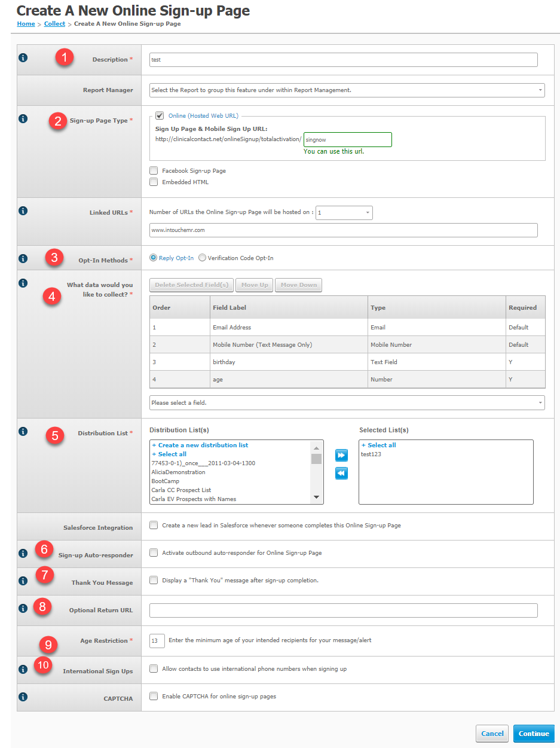The height and width of the screenshot is (748, 560).
Task: Click info icon next to Opt-In Methods
Action: [x=23, y=259]
